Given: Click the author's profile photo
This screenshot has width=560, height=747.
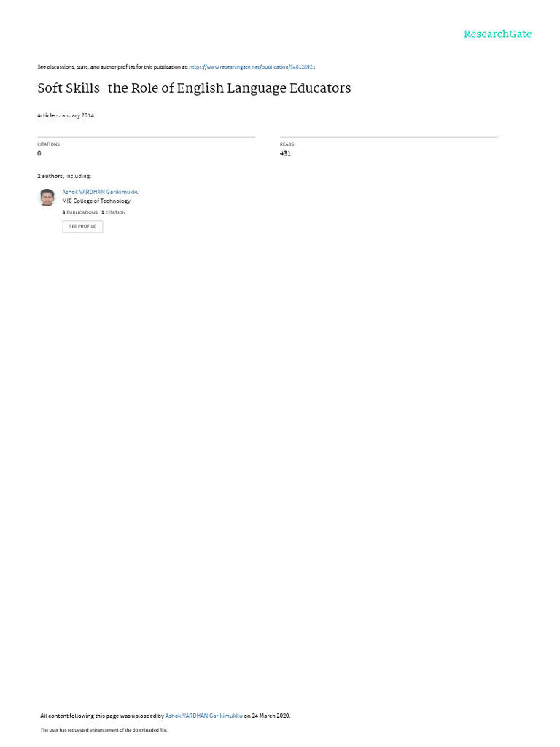Looking at the screenshot, I should (47, 197).
